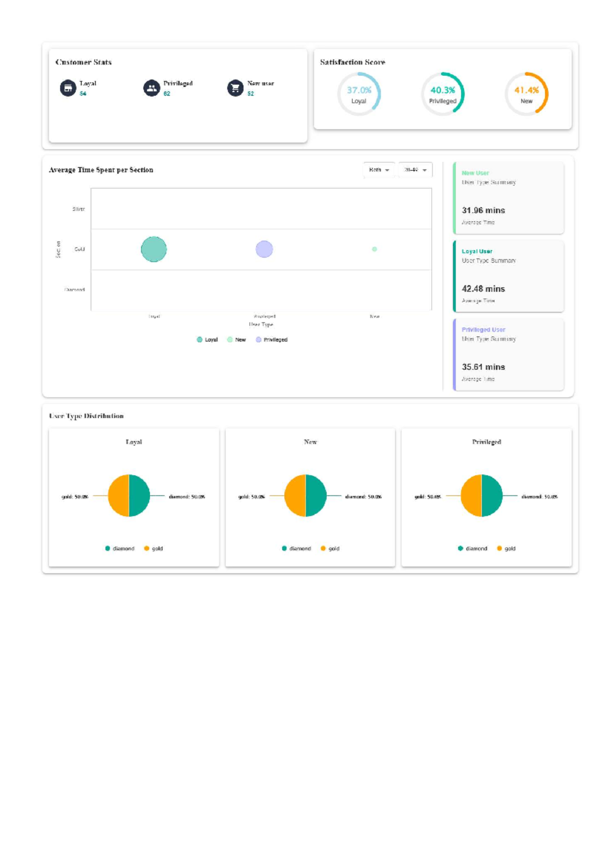Click 'diamond: 50.0%' label on New pie
This screenshot has height=868, width=614.
pyautogui.click(x=363, y=496)
